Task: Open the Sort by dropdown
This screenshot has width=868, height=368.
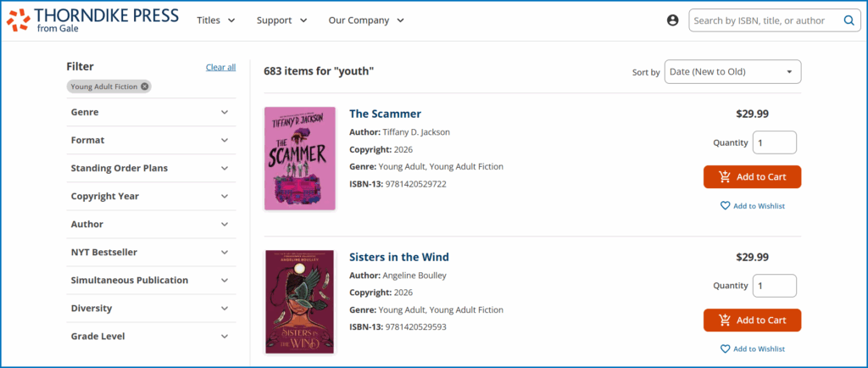Action: click(732, 72)
